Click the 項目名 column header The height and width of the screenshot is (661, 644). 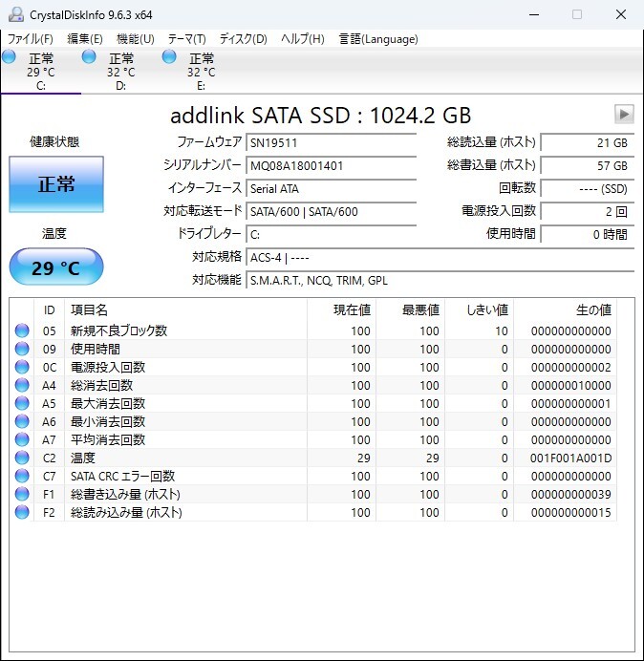[185, 310]
